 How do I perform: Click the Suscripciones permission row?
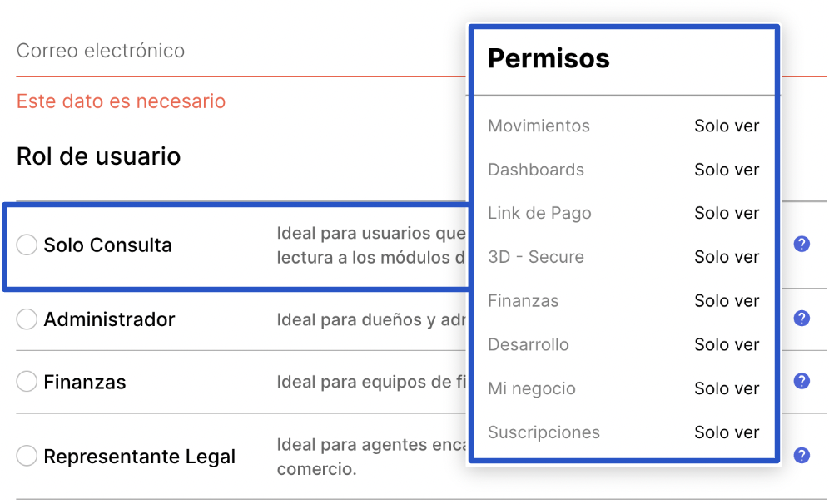click(x=623, y=432)
